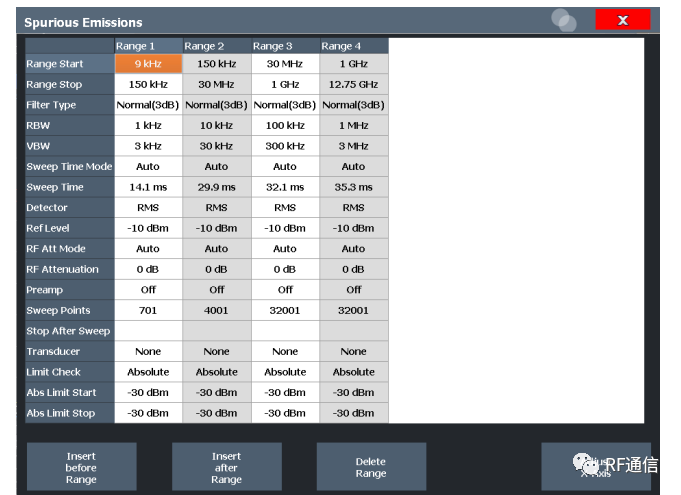Select the Range 3 column header
The image size is (681, 495).
click(285, 46)
